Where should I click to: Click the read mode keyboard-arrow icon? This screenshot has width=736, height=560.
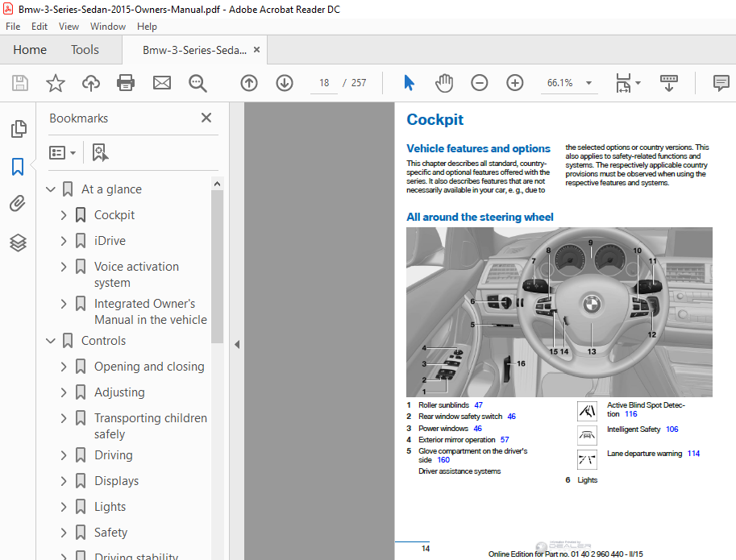pos(669,83)
